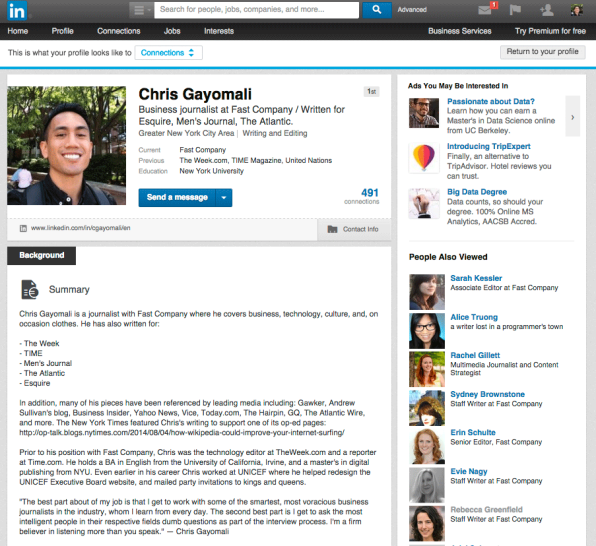Image resolution: width=596 pixels, height=546 pixels.
Task: Click the LinkedIn logo icon
Action: coord(17,11)
